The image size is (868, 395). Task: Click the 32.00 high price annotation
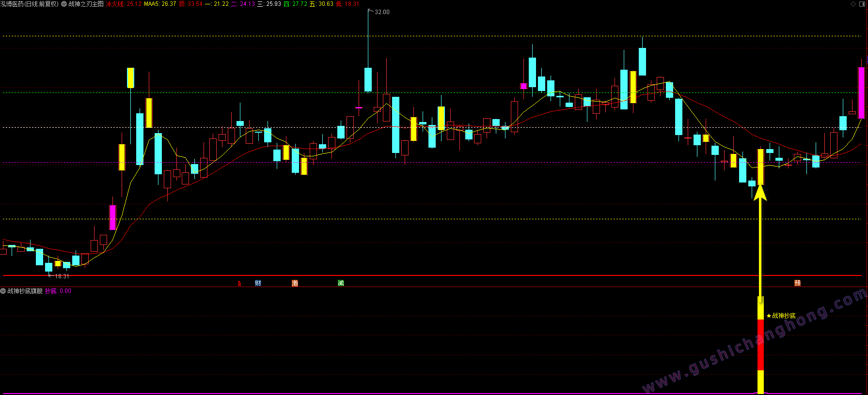(x=382, y=12)
